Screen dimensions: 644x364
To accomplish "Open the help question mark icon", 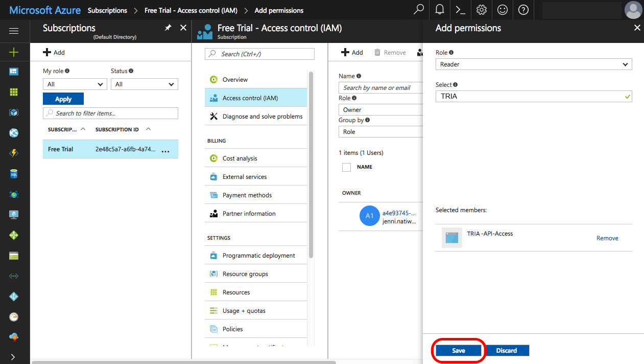I will [x=523, y=10].
